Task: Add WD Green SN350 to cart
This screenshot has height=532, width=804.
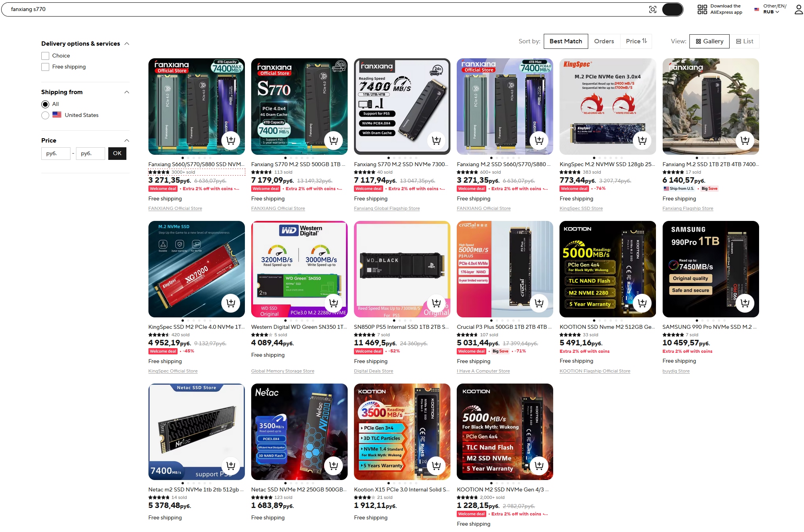Action: pos(333,303)
